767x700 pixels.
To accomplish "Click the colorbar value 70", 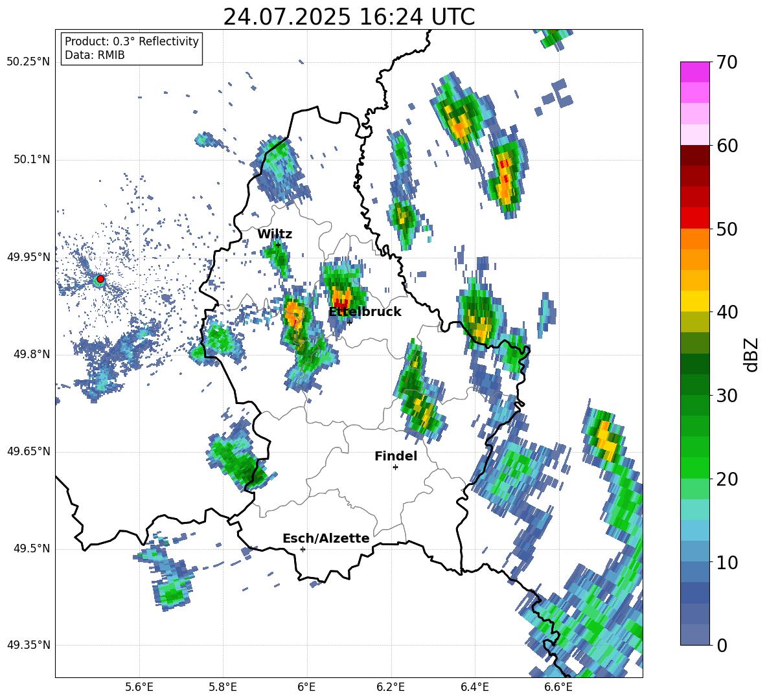I will click(x=727, y=62).
